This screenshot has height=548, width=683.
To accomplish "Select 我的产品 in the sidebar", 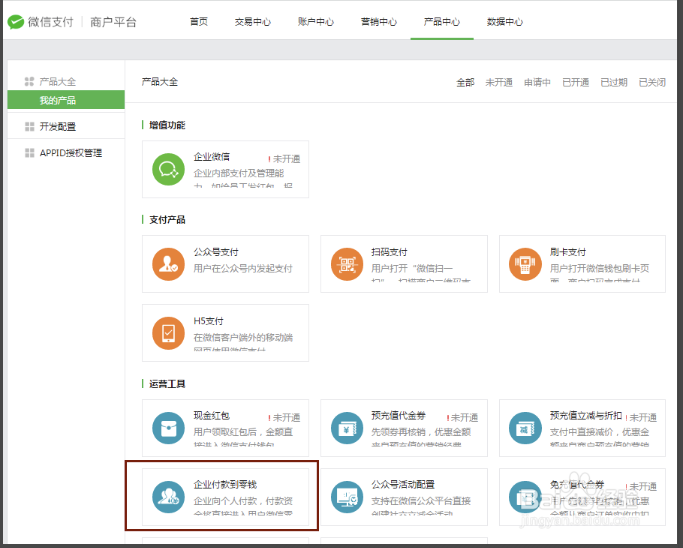I will pyautogui.click(x=58, y=100).
